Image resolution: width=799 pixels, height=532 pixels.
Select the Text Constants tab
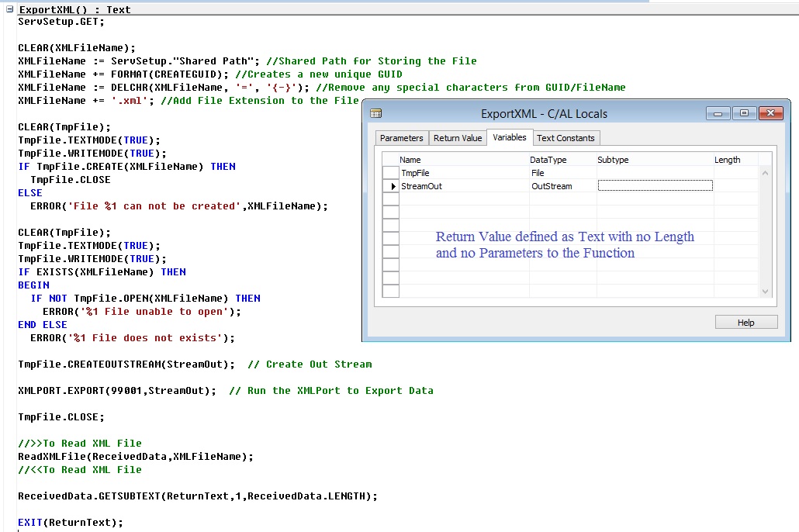coord(566,138)
